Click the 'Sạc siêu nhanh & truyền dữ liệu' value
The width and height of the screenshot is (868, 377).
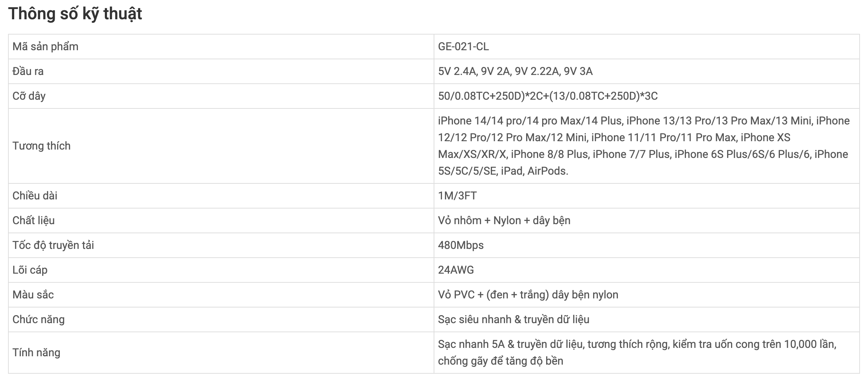(514, 320)
